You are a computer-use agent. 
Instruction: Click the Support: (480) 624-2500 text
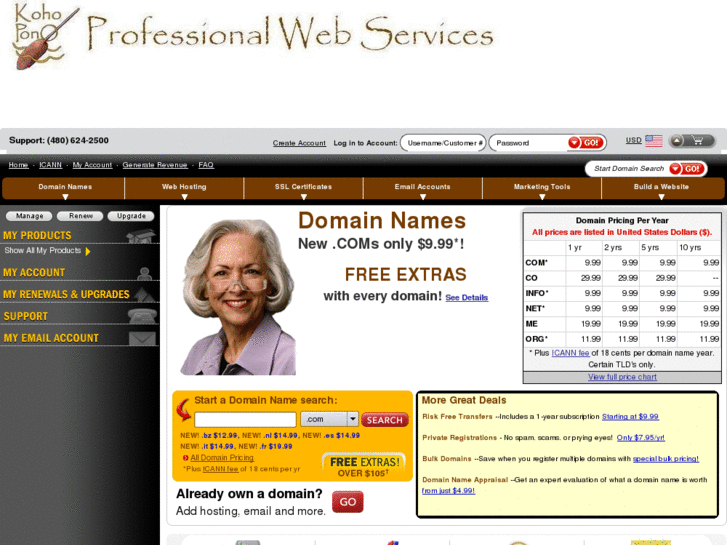(x=59, y=141)
